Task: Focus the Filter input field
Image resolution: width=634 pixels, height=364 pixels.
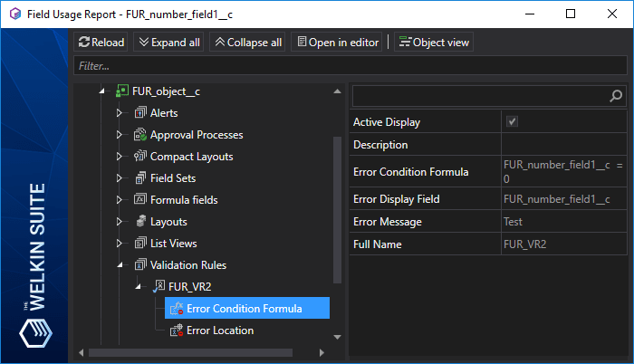Action: tap(351, 66)
